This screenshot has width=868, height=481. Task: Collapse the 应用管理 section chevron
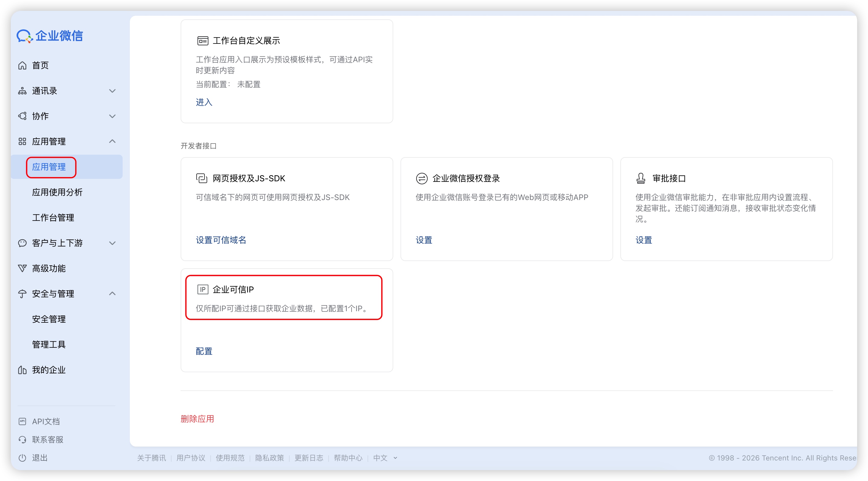click(x=112, y=141)
